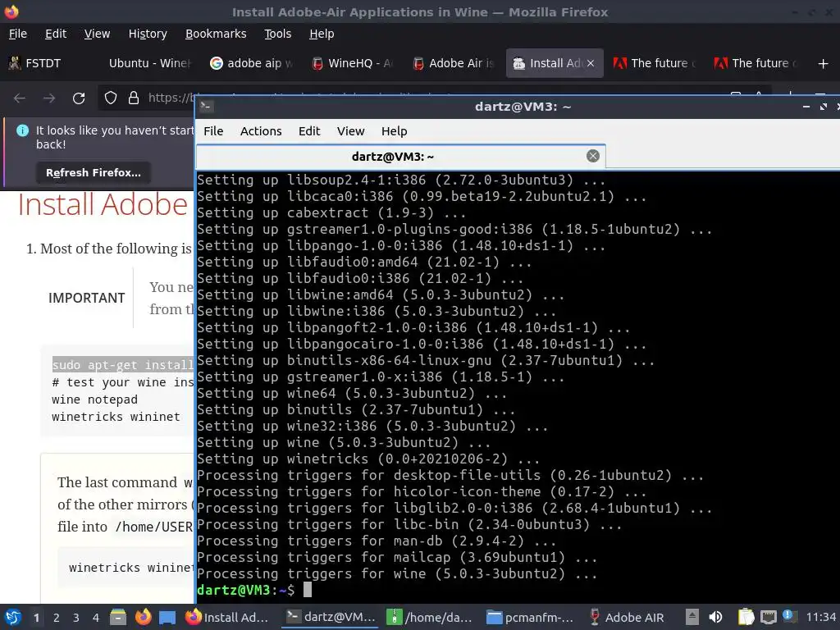Image resolution: width=840 pixels, height=630 pixels.
Task: Click the Firefox logo in title bar
Action: [11, 11]
